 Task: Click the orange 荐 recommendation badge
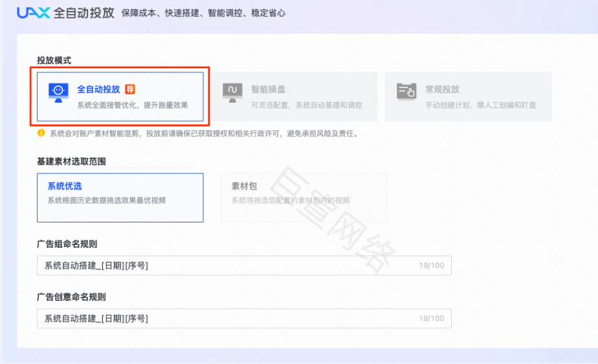click(x=130, y=90)
